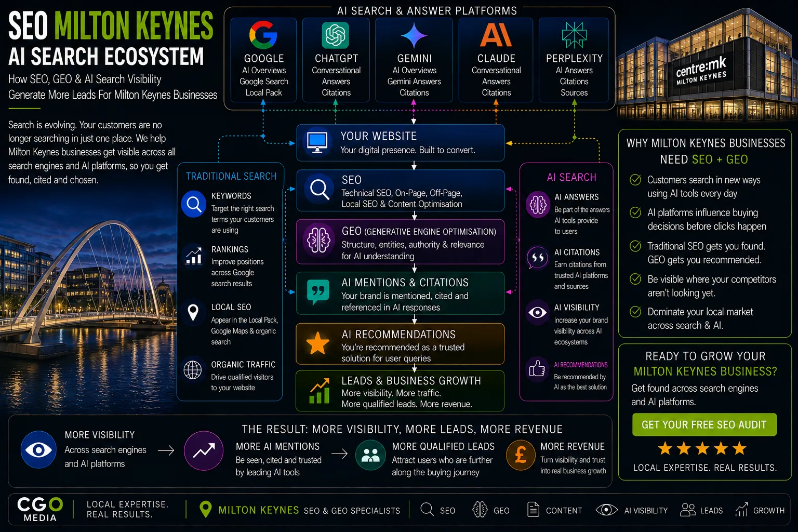Screen dimensions: 798x532
Task: Click the footer AI Visibility eye icon
Action: [x=606, y=510]
